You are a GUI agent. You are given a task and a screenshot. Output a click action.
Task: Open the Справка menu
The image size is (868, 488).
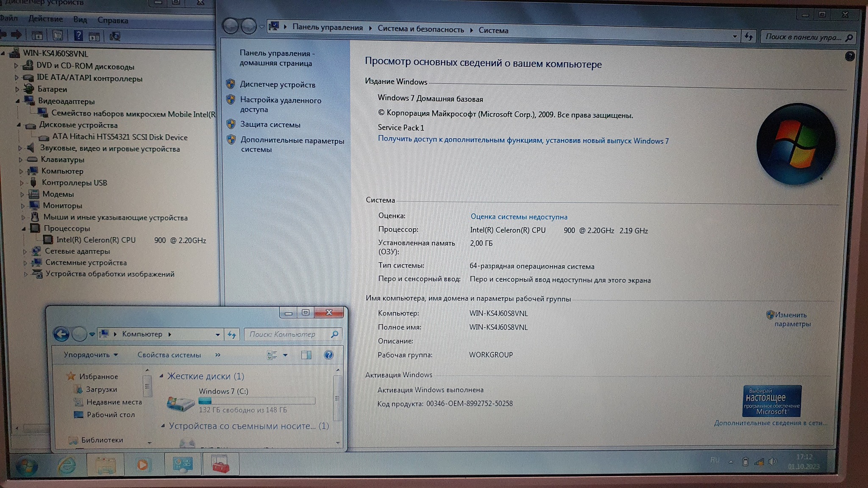112,20
